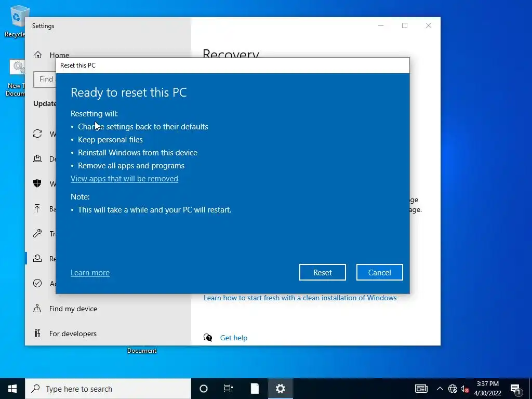Click the muted volume tray icon
This screenshot has width=532, height=399.
pyautogui.click(x=465, y=389)
